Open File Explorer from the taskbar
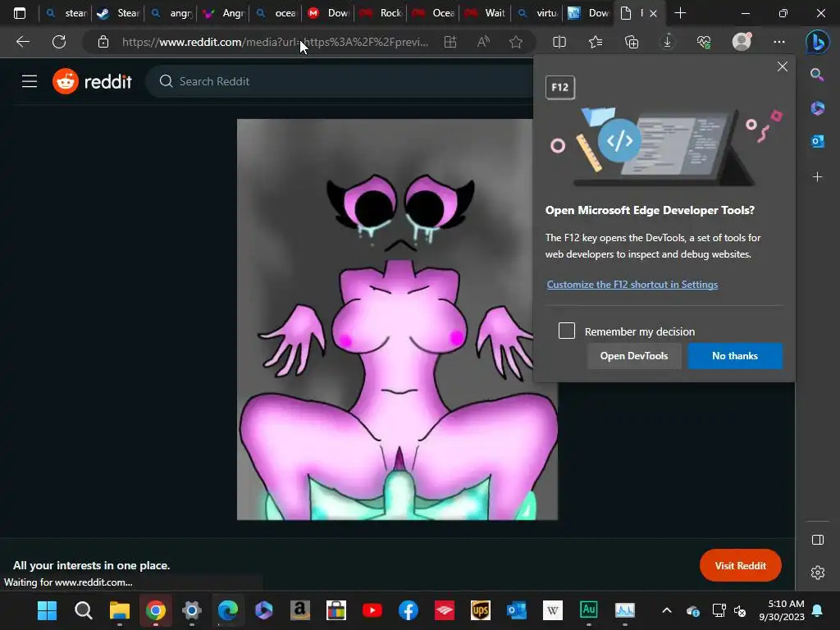The height and width of the screenshot is (630, 840). 120,610
